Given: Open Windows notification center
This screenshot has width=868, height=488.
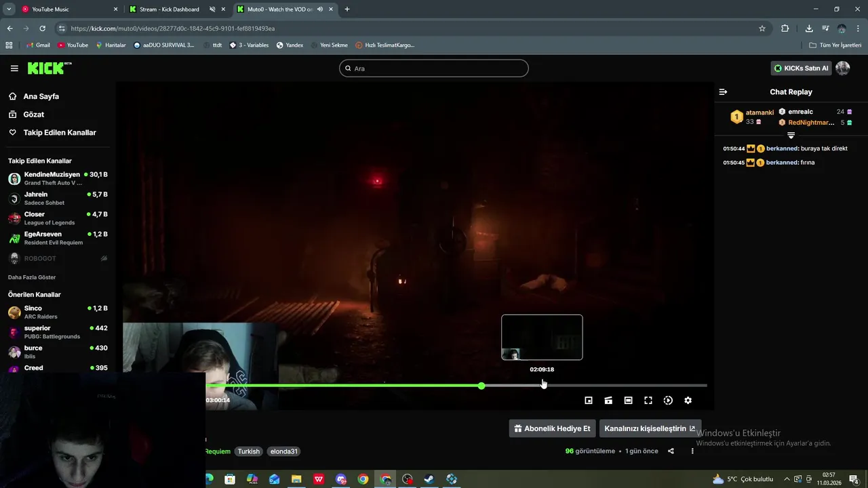Looking at the screenshot, I should tap(854, 479).
